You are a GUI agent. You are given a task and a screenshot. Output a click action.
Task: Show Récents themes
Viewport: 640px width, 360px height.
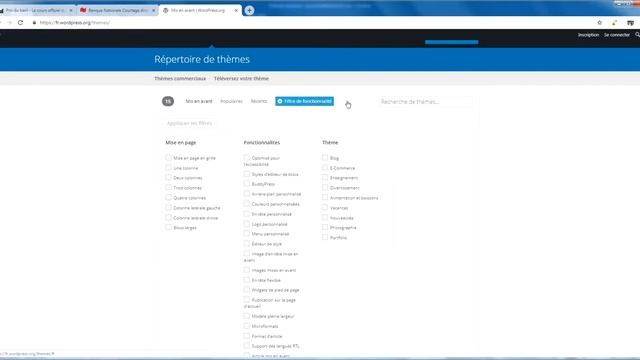[x=259, y=101]
